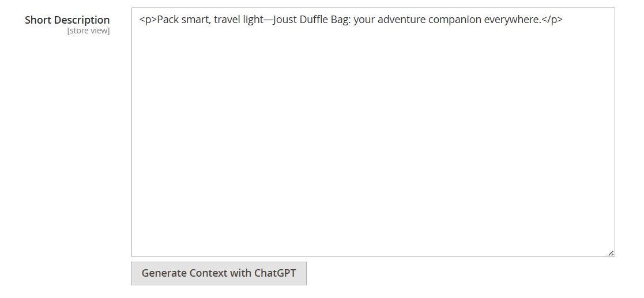The image size is (644, 298).
Task: Click the textarea resize handle corner
Action: point(611,252)
